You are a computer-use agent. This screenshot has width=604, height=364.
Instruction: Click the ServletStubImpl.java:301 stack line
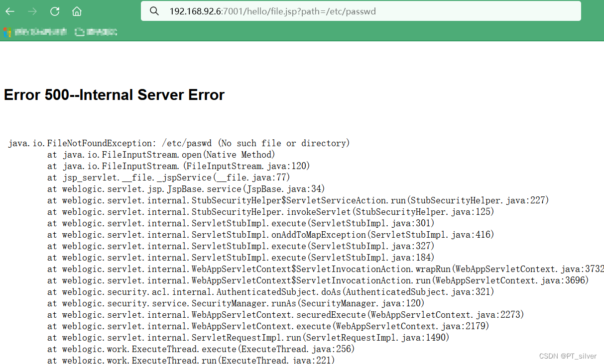point(241,223)
